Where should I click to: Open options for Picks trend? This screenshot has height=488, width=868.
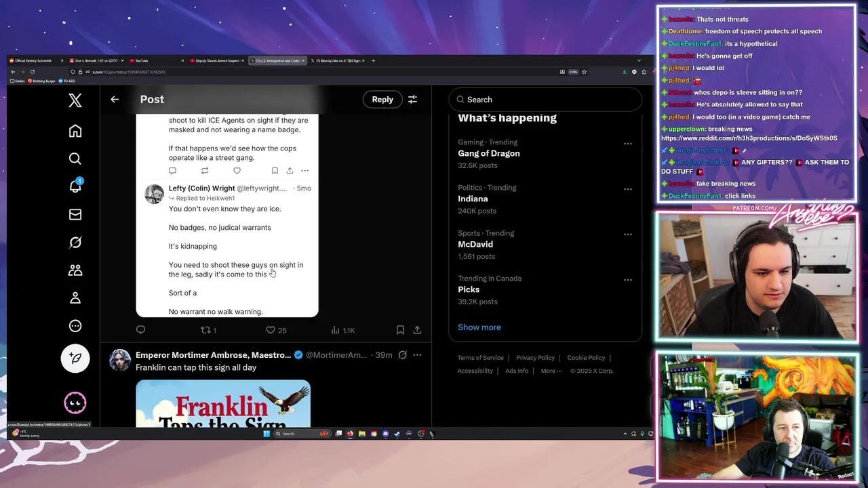[628, 280]
